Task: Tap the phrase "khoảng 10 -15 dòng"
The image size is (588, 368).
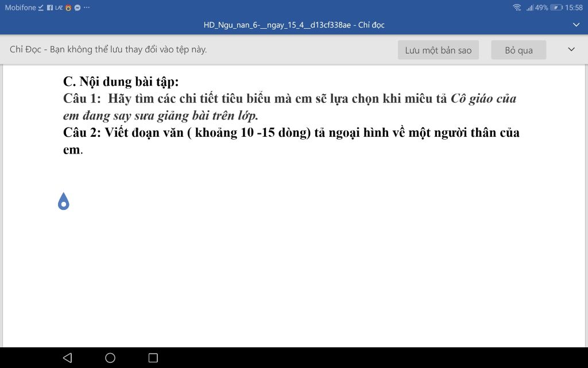Action: [251, 133]
